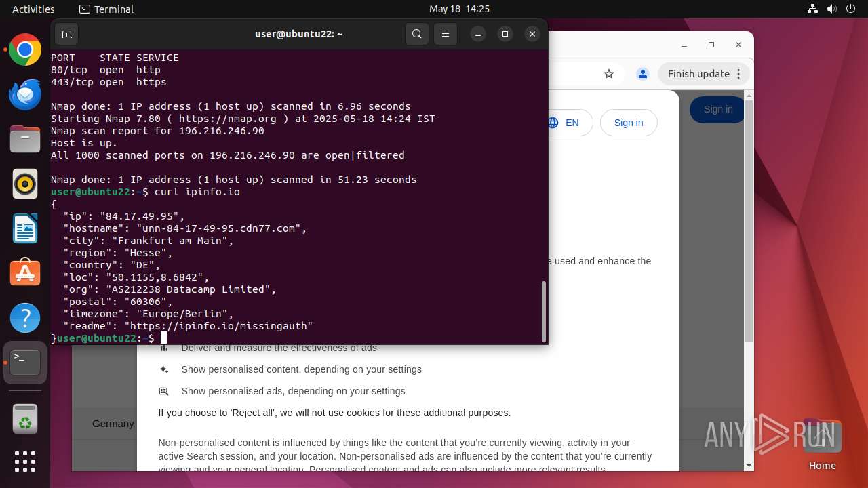Click "Show personalised ads" text in cookie dialog
Image resolution: width=868 pixels, height=488 pixels.
(293, 391)
